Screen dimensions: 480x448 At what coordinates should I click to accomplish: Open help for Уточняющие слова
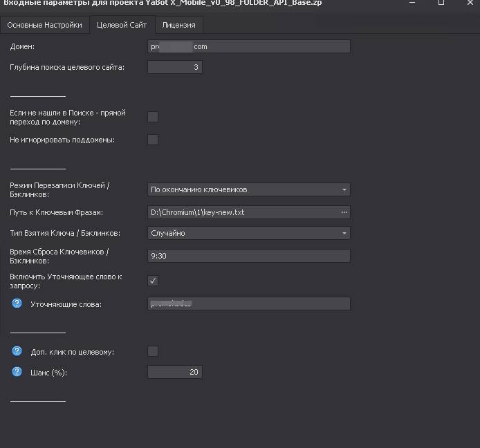pos(17,304)
